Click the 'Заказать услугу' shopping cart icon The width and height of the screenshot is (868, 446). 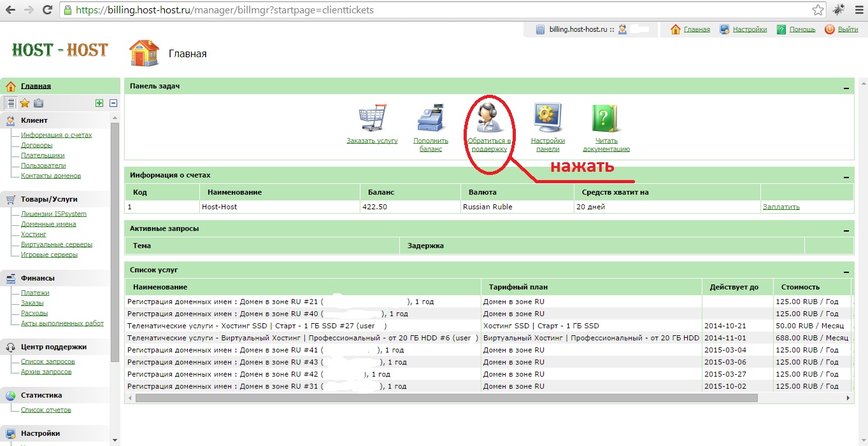[x=372, y=120]
